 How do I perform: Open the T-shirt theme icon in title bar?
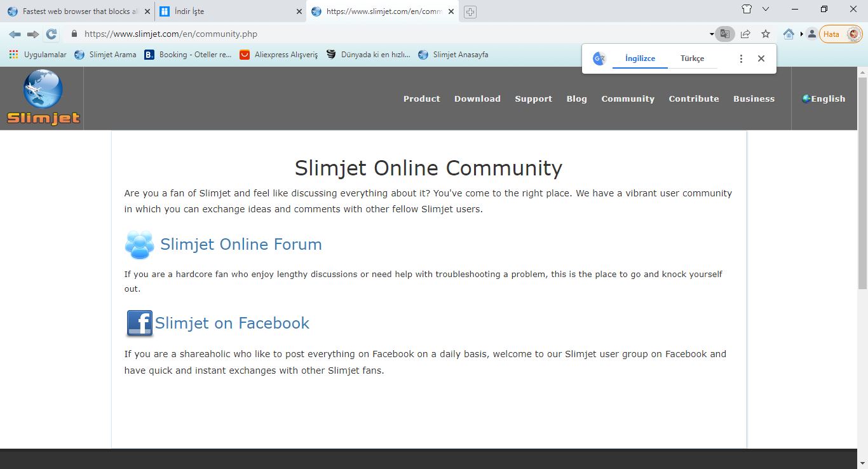(747, 9)
